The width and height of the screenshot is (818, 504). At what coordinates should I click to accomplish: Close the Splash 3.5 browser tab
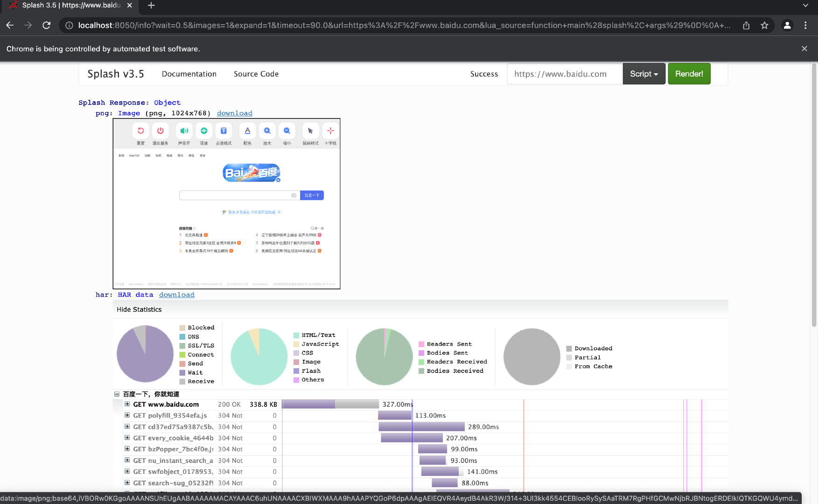click(129, 5)
